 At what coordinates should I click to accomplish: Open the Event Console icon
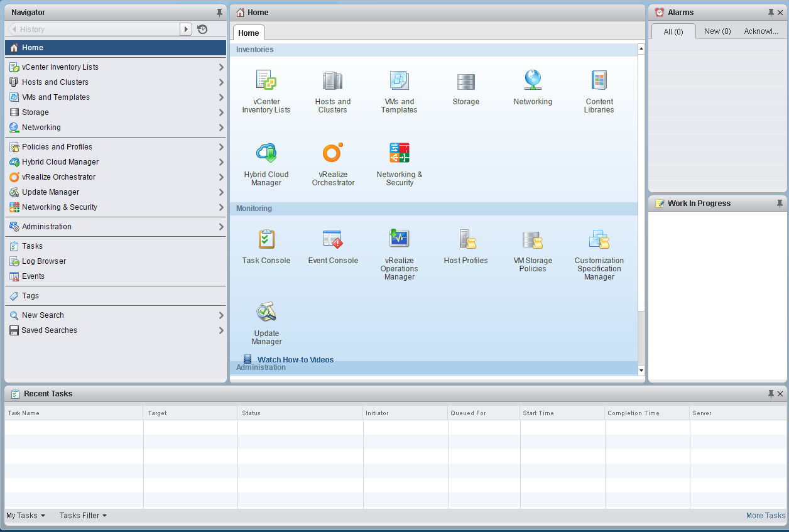coord(332,239)
